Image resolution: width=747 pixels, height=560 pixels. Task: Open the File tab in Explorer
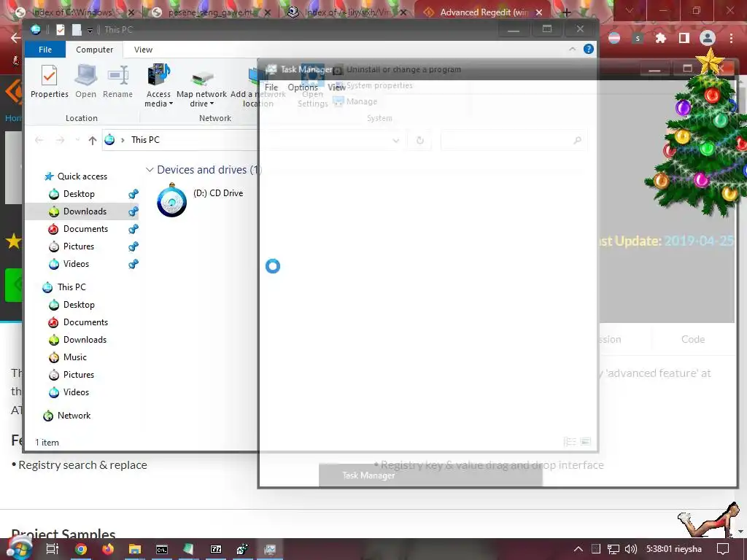pos(45,50)
